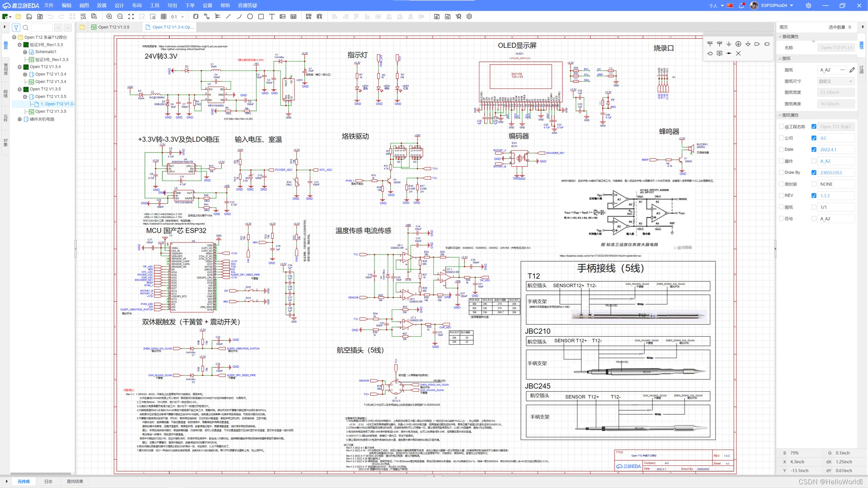
Task: Open the 文件 menu
Action: (49, 5)
